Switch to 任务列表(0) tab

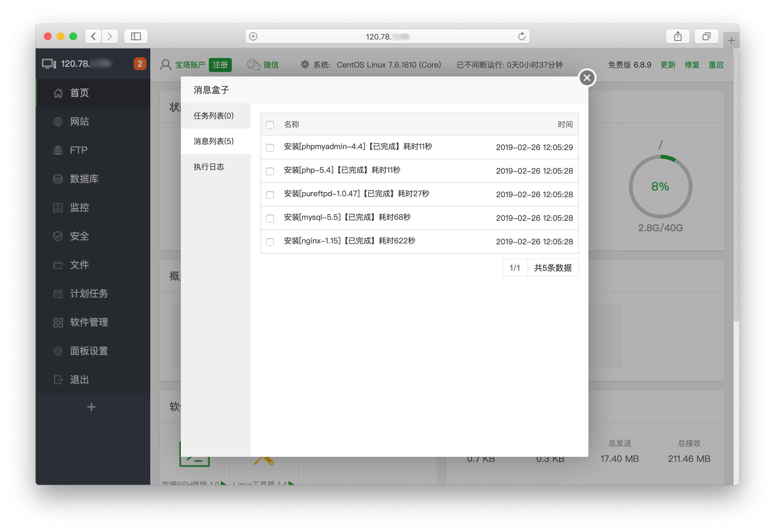click(x=213, y=116)
